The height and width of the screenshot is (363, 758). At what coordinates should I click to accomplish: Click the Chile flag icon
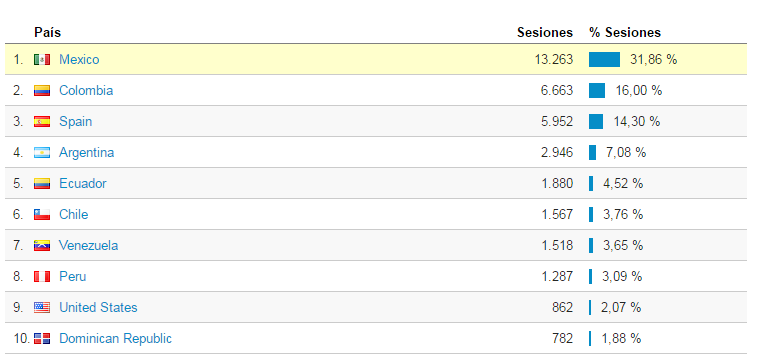point(42,215)
